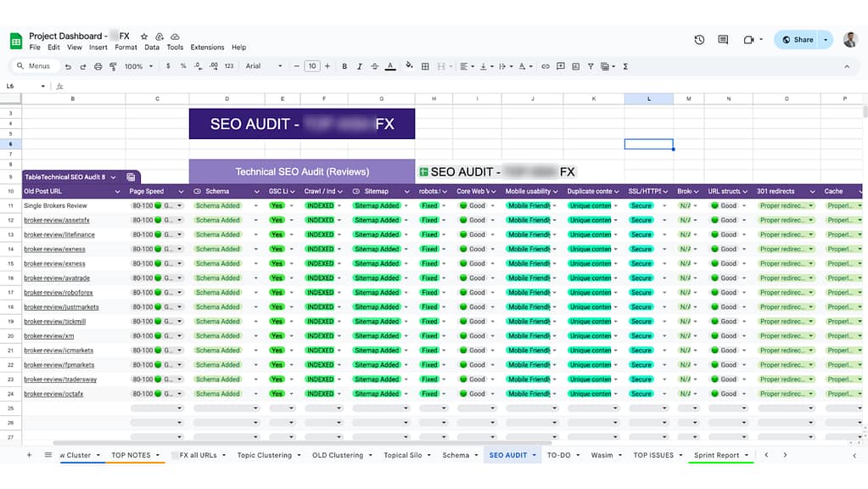The height and width of the screenshot is (489, 868).
Task: Click the Borders icon
Action: point(424,66)
